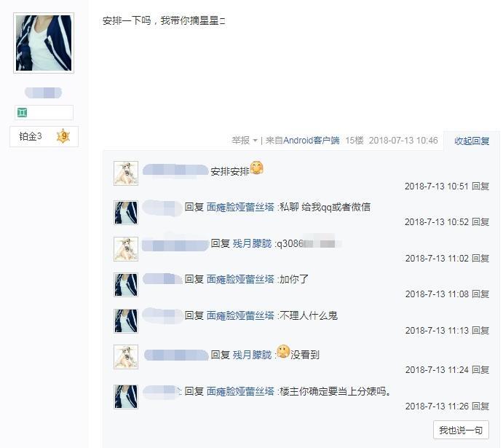Viewport: 503px width, 448px height.
Task: Click the smiling emoji after 安排安排
Action: (x=257, y=168)
